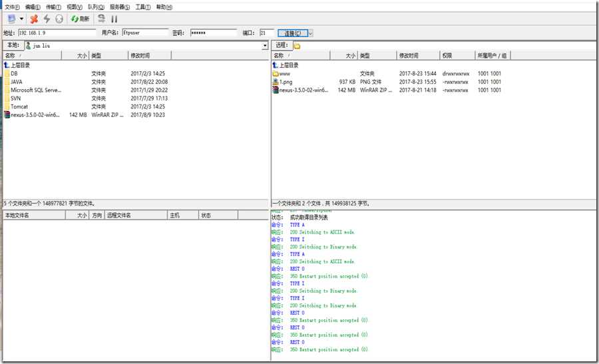The width and height of the screenshot is (599, 364).
Task: Sort remote files by 权限 column
Action: point(457,56)
